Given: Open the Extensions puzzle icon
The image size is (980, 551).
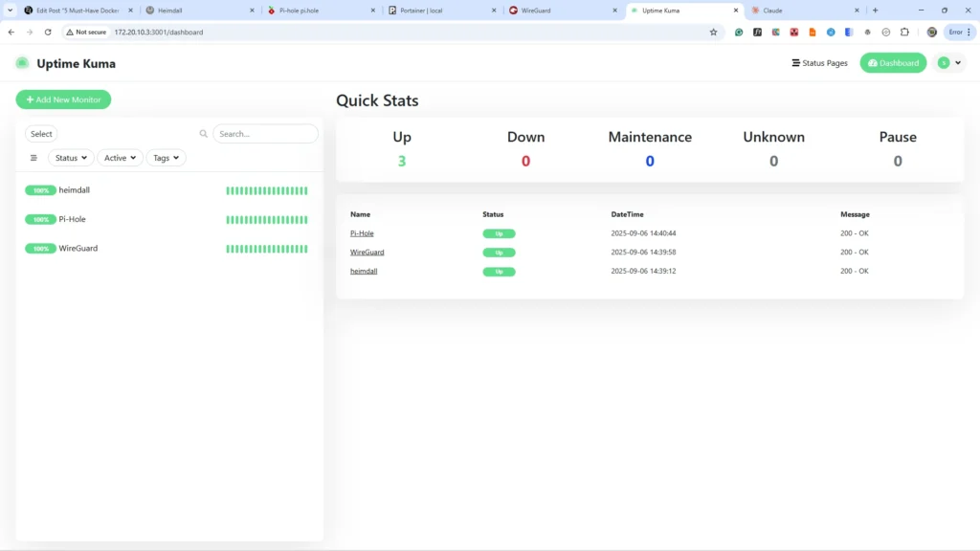Looking at the screenshot, I should point(904,32).
